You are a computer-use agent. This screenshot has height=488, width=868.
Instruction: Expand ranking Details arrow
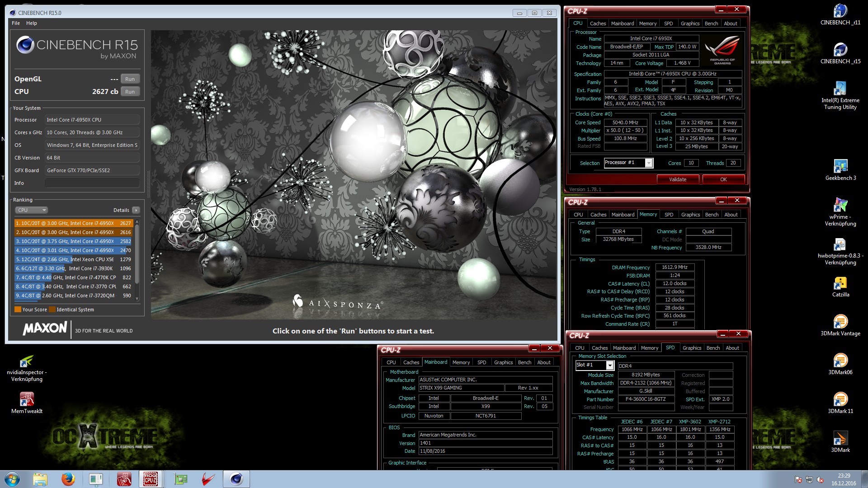pos(136,210)
